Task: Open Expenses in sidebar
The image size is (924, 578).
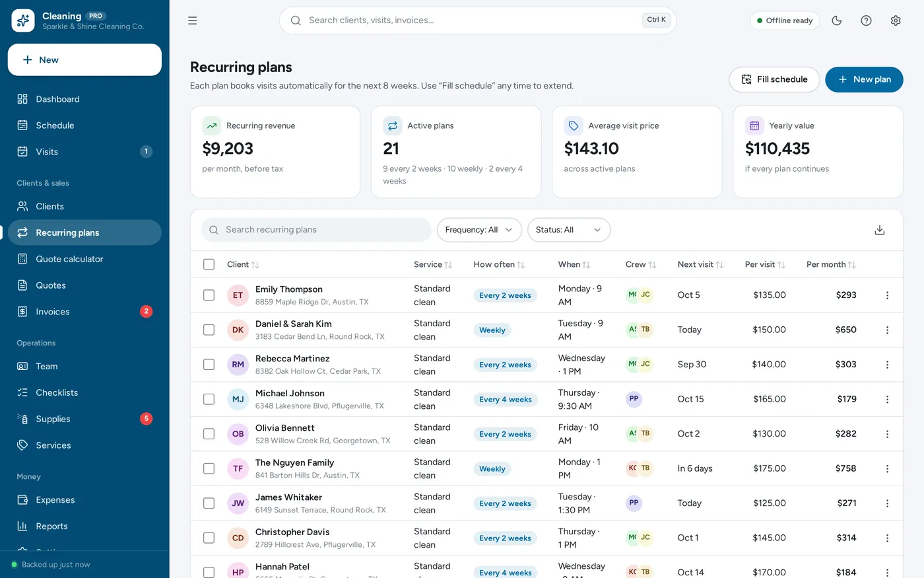Action: click(84, 499)
